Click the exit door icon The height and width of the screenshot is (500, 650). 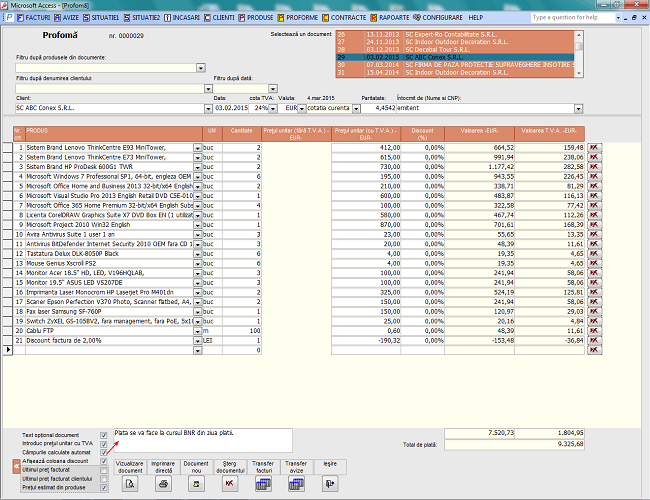330,484
